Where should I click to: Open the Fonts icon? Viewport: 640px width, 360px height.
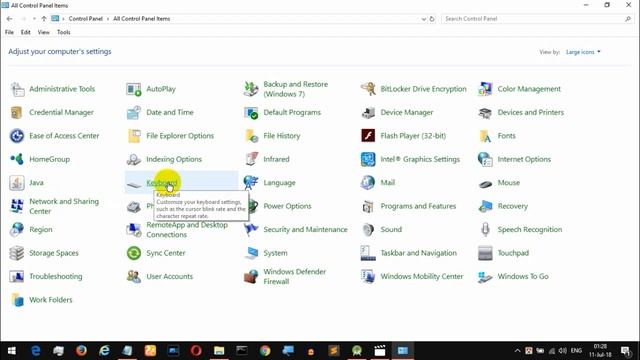[485, 136]
